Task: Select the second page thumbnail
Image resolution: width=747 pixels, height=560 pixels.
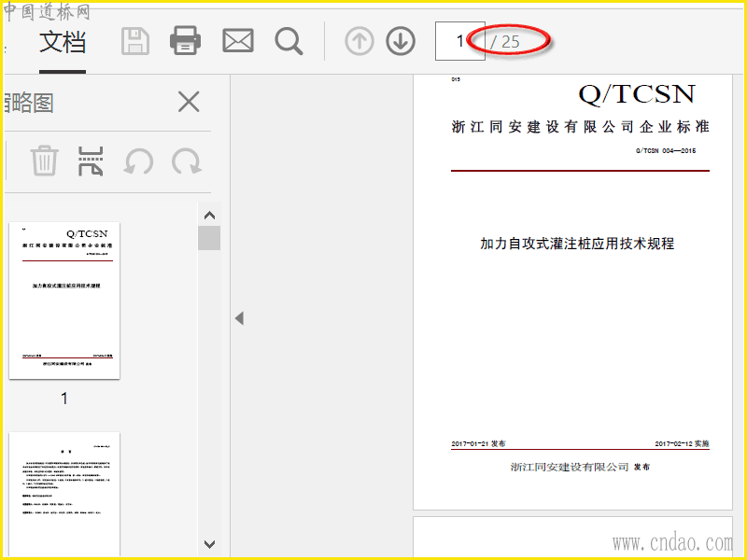Action: [x=64, y=494]
